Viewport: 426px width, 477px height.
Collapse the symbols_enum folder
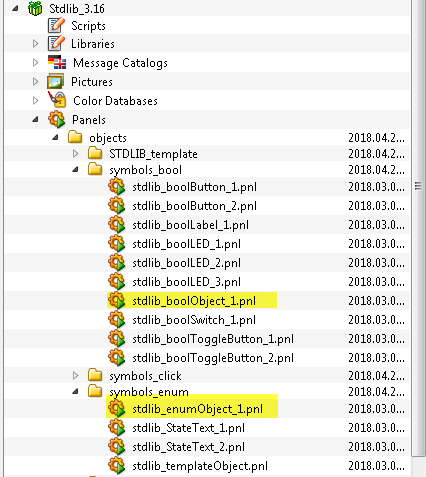[76, 391]
